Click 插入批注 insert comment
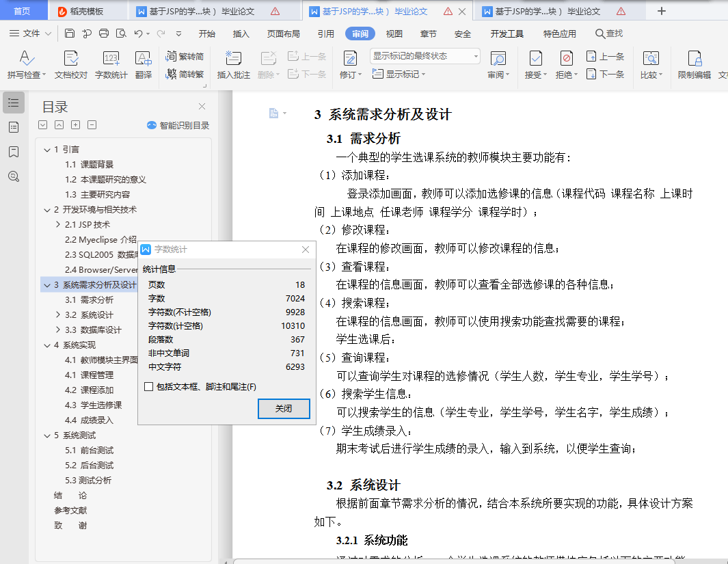The width and height of the screenshot is (728, 564). (x=234, y=64)
